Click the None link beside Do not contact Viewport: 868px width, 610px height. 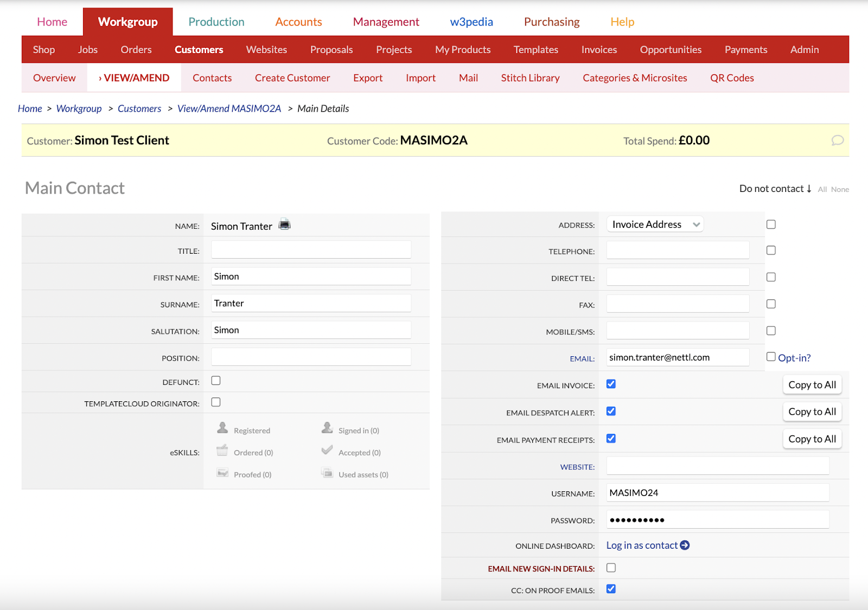(840, 189)
